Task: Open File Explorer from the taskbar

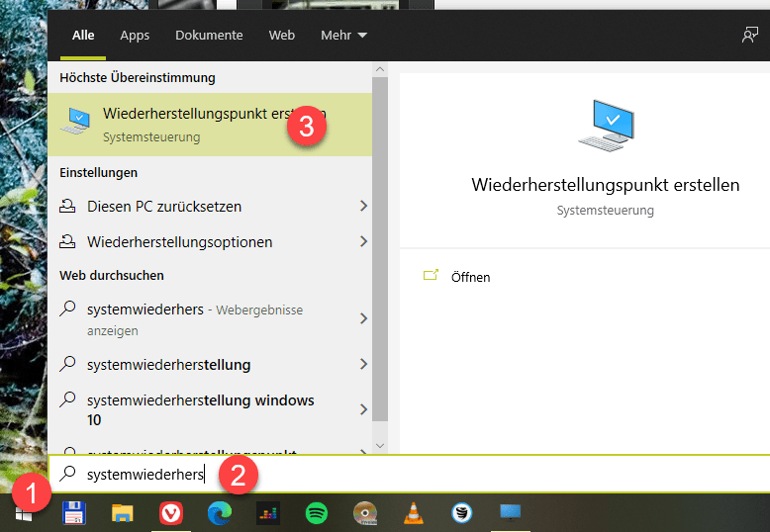Action: click(123, 513)
